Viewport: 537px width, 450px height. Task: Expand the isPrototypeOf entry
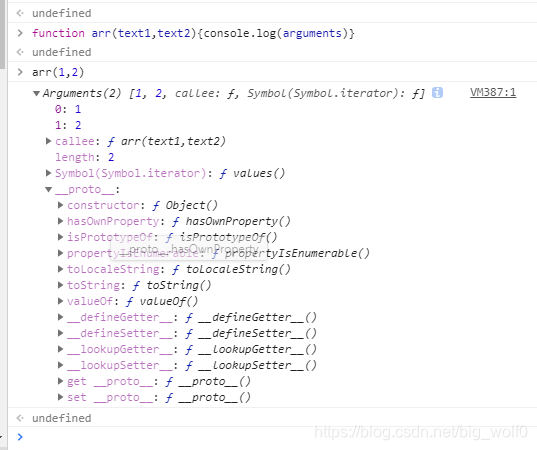click(60, 237)
